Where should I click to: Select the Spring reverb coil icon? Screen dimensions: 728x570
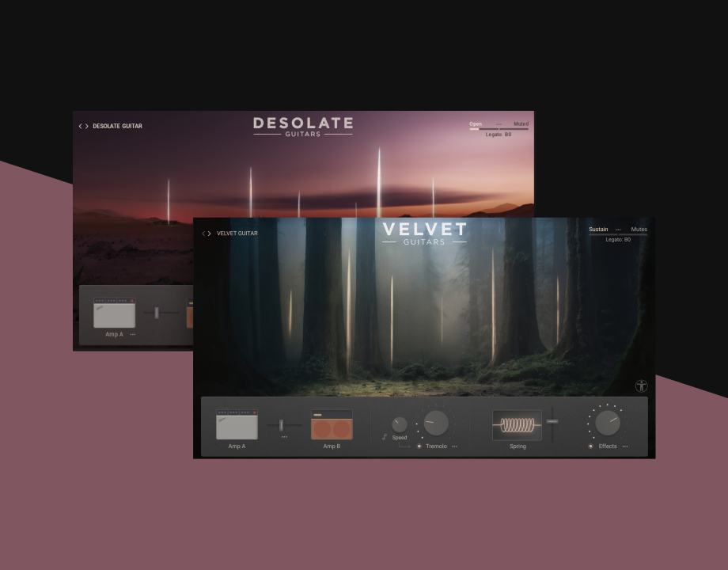click(517, 424)
